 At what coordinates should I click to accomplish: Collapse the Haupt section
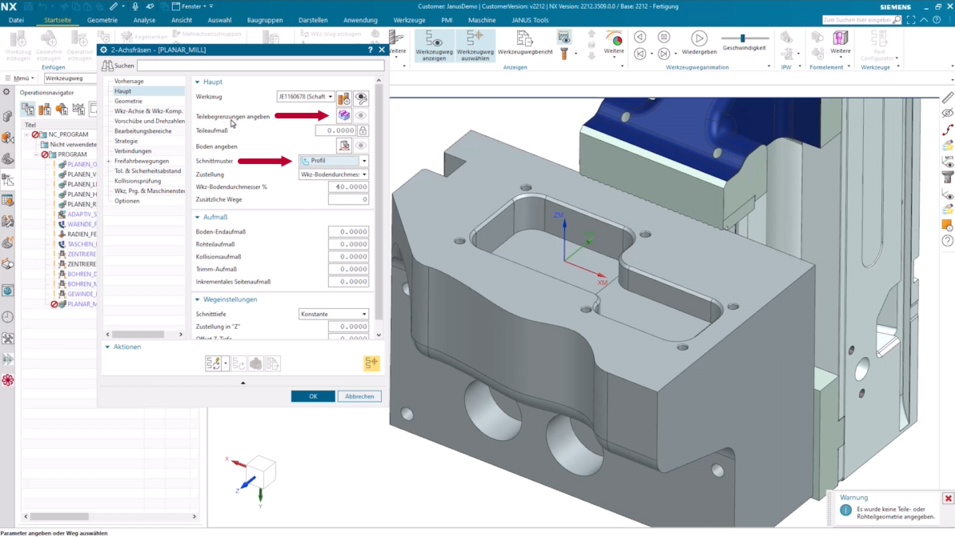point(197,82)
